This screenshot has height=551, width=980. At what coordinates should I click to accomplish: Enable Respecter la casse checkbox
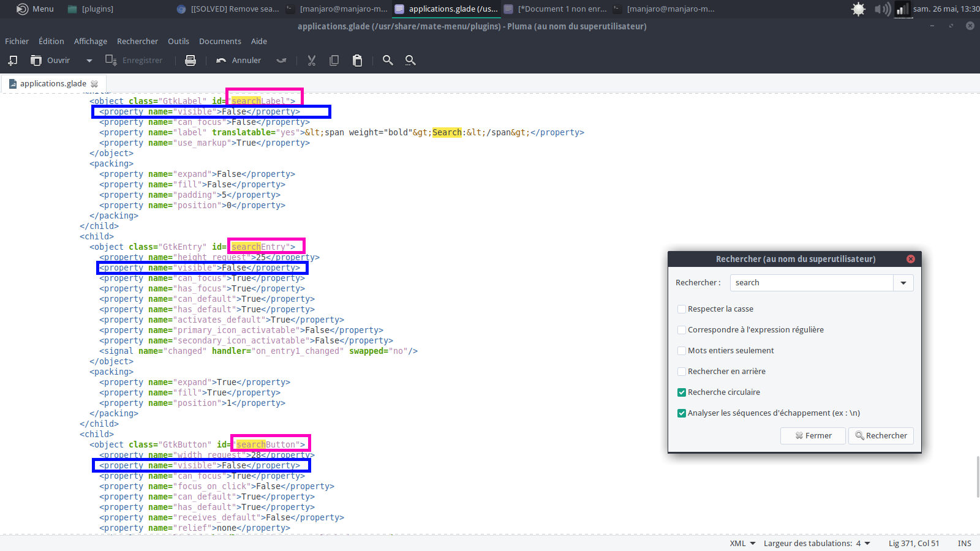click(682, 309)
